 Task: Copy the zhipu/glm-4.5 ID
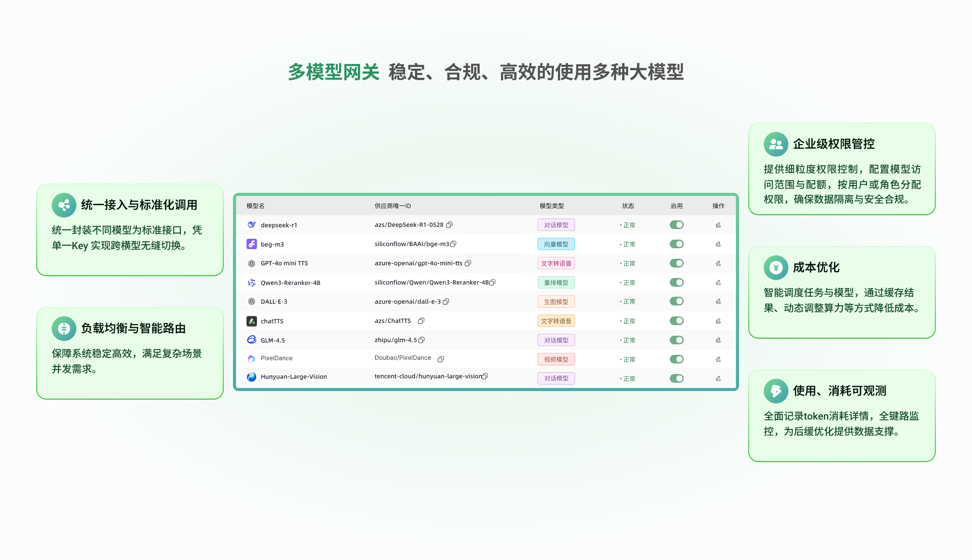click(422, 340)
